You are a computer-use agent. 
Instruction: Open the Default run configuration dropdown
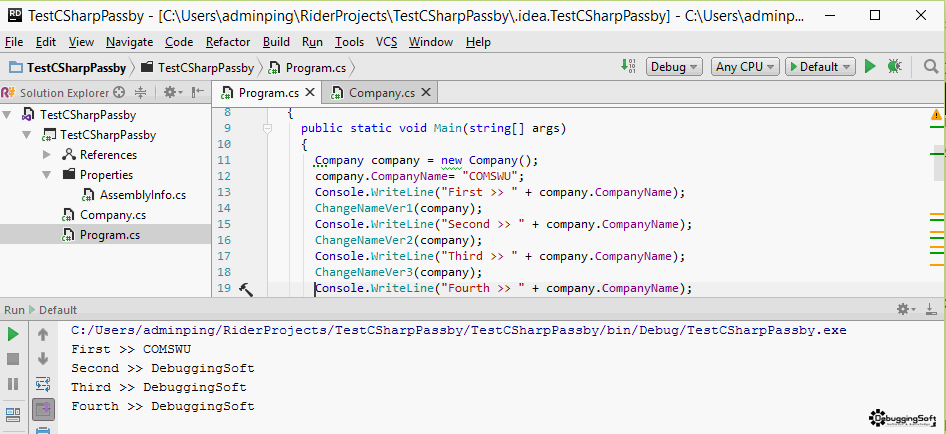click(x=821, y=66)
